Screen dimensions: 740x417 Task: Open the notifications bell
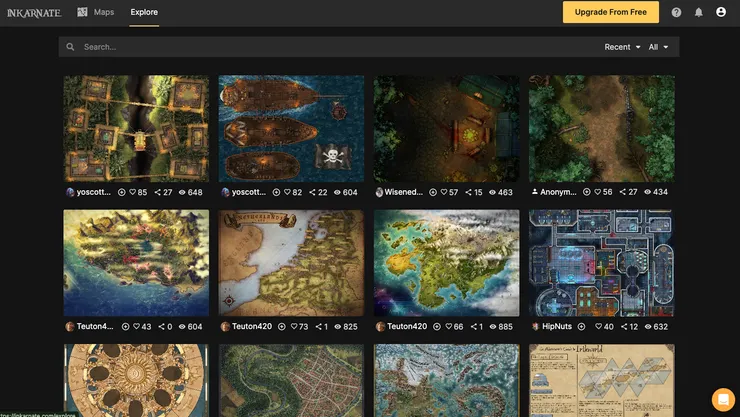pos(698,12)
